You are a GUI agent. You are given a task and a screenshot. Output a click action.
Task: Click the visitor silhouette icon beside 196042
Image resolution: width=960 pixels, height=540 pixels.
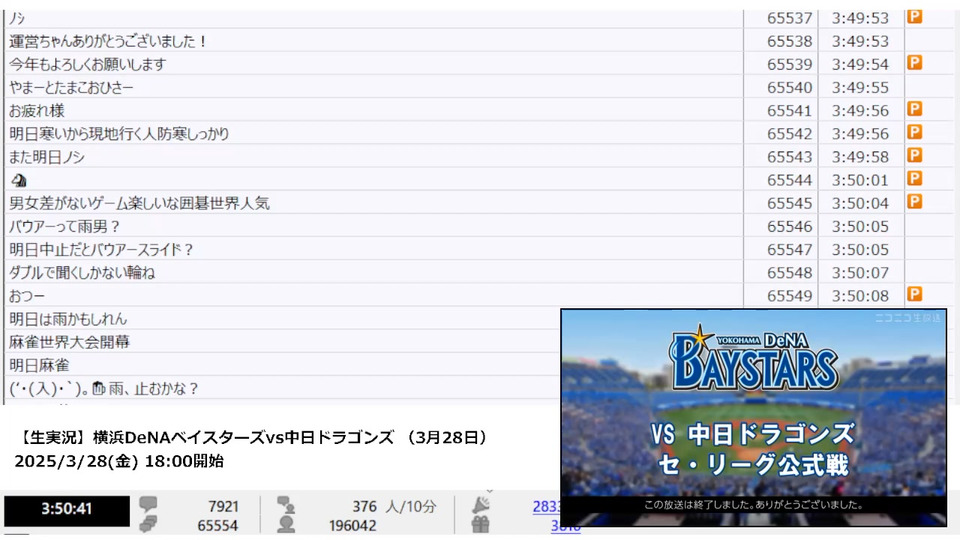pyautogui.click(x=286, y=525)
